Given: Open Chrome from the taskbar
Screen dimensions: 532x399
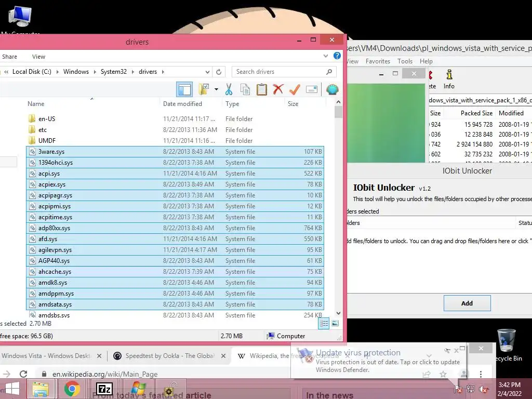Looking at the screenshot, I should [x=72, y=389].
